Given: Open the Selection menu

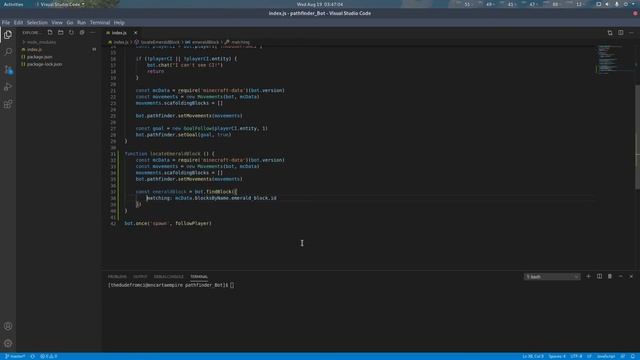Looking at the screenshot, I should 37,22.
